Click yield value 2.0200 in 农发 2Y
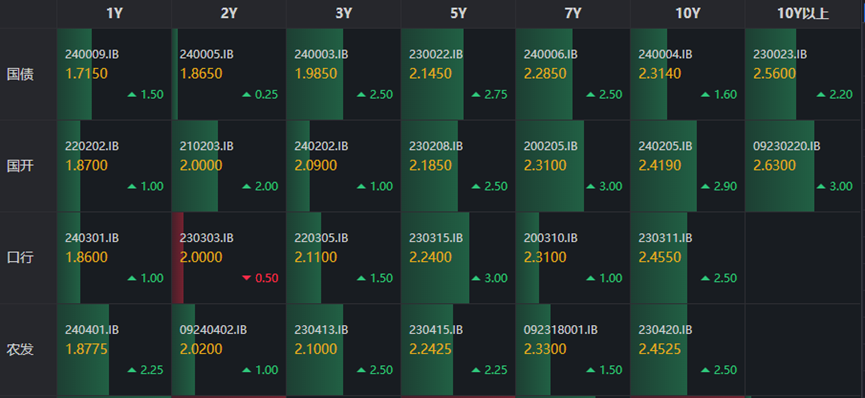This screenshot has height=398, width=865. click(x=201, y=348)
